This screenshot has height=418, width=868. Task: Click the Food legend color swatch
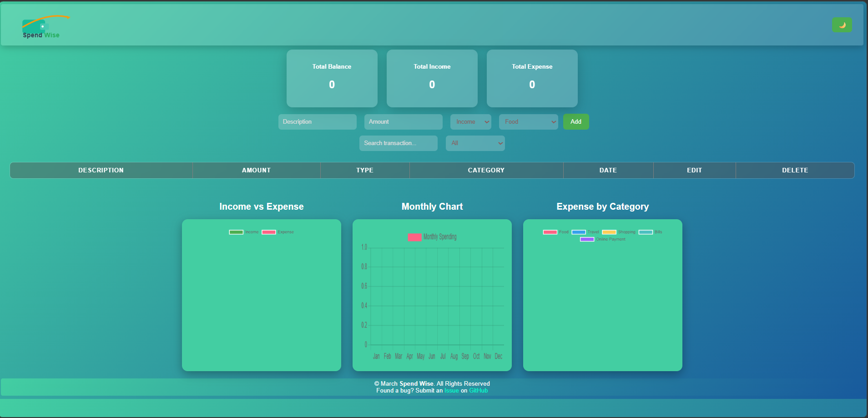click(550, 232)
